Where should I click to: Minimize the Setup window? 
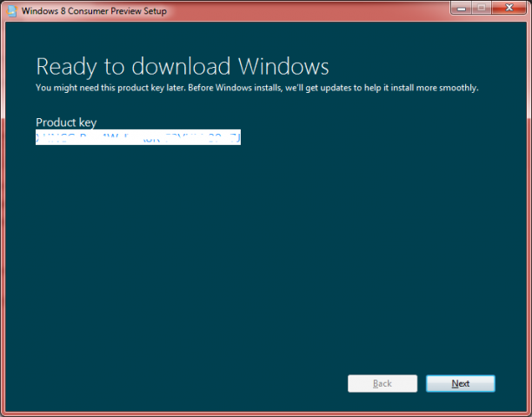click(461, 8)
